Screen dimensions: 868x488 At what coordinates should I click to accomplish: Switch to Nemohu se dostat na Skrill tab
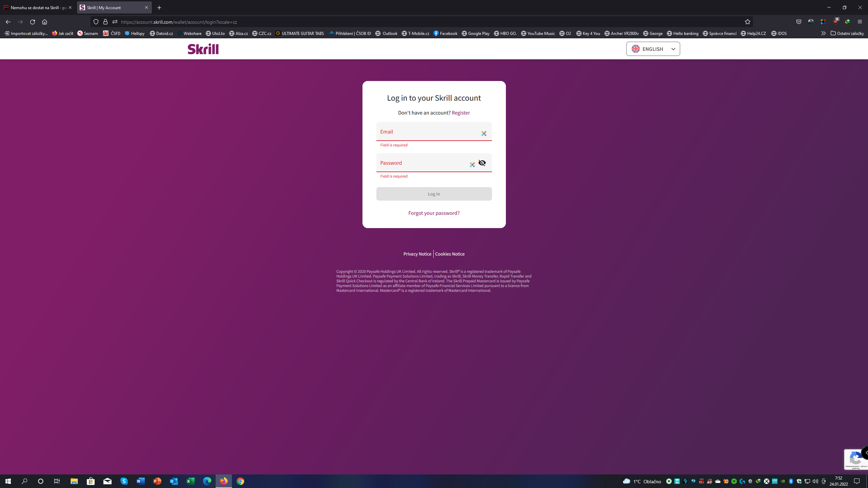click(x=37, y=7)
